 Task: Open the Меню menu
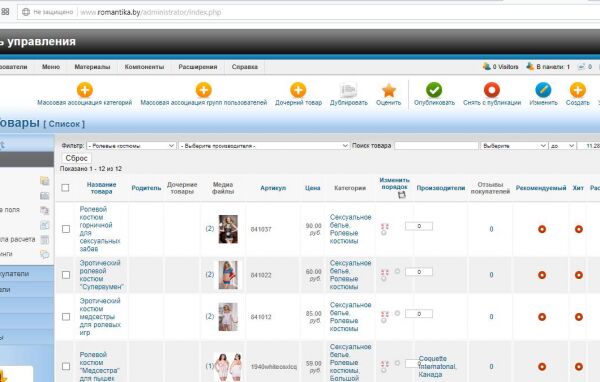coord(51,67)
